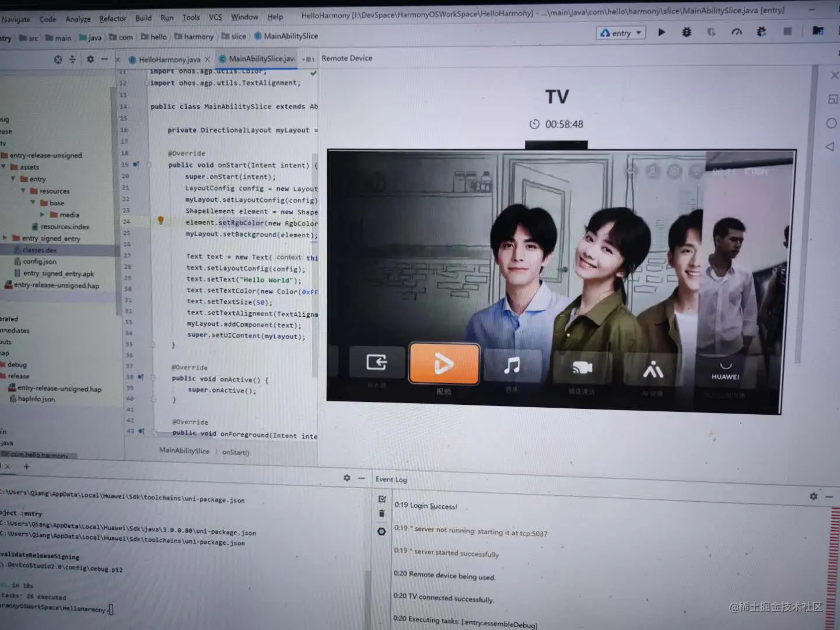Image resolution: width=840 pixels, height=630 pixels.
Task: Open project panel settings gear
Action: [x=90, y=59]
